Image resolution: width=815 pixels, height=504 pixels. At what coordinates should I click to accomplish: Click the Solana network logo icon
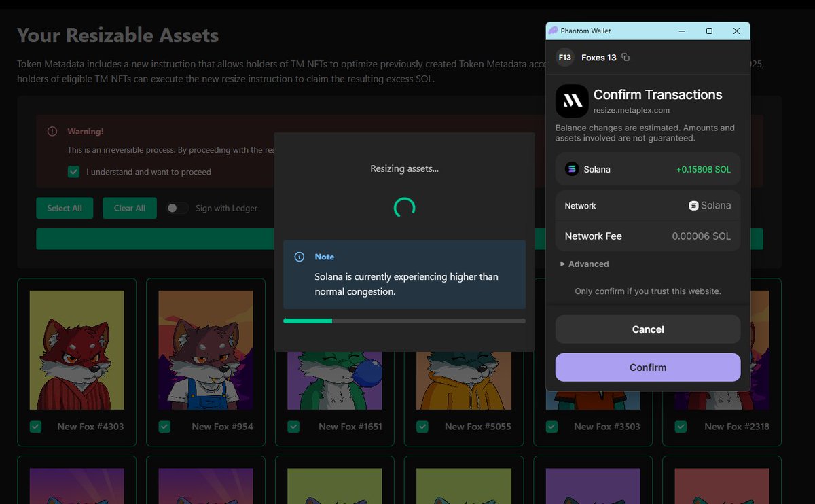(693, 205)
